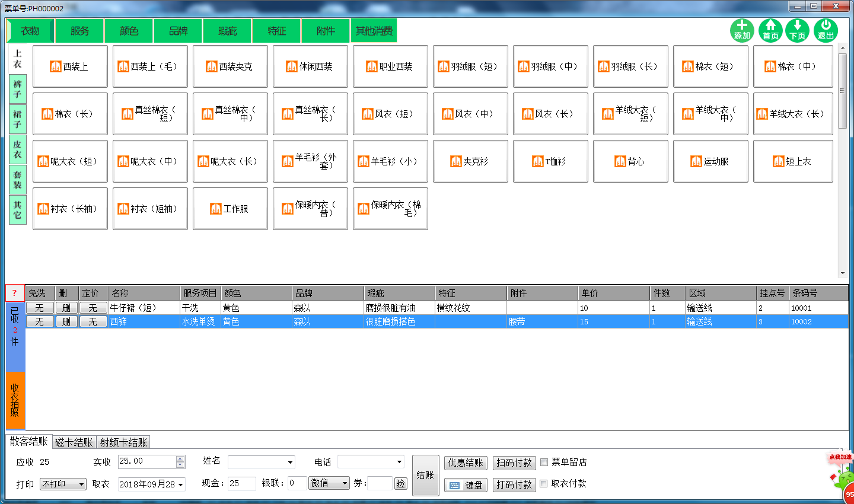Increase 实收 amount with up stepper
Screen dimensions: 854x504
tap(180, 458)
